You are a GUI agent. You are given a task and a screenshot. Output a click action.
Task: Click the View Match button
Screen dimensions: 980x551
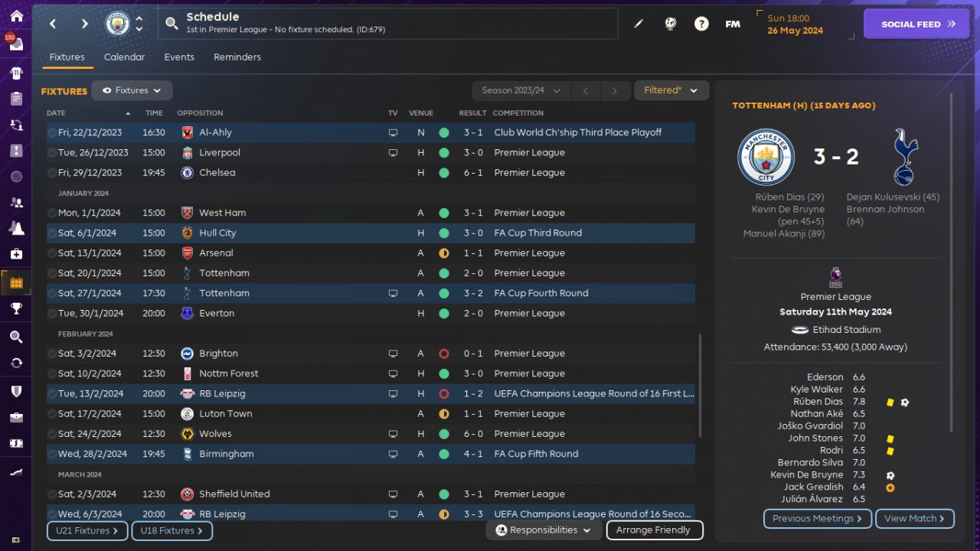(x=915, y=519)
